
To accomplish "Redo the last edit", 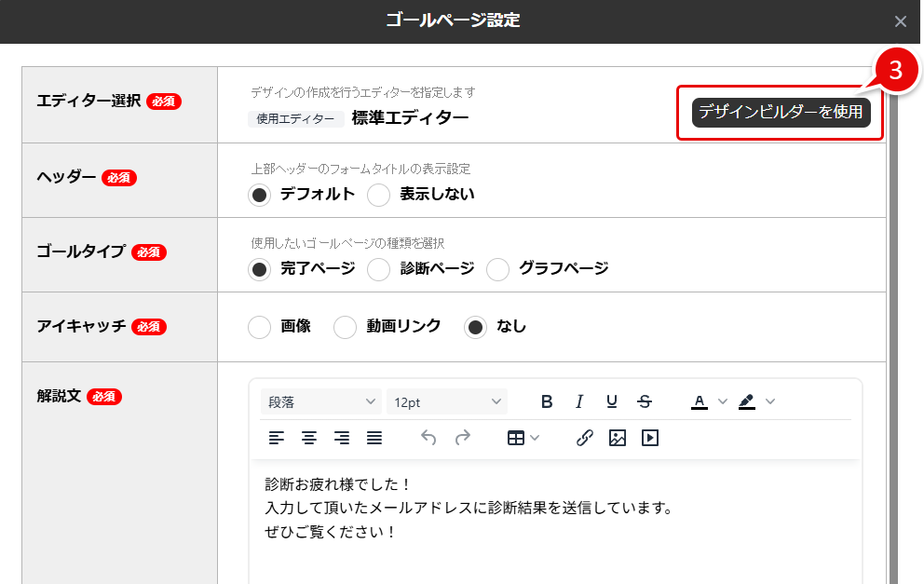I will 463,438.
